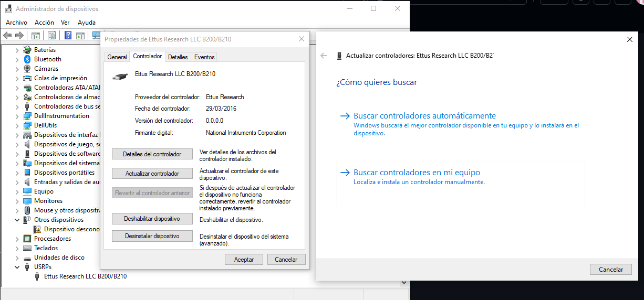Click the Colas de impresión printer icon
This screenshot has height=300, width=644.
point(27,78)
